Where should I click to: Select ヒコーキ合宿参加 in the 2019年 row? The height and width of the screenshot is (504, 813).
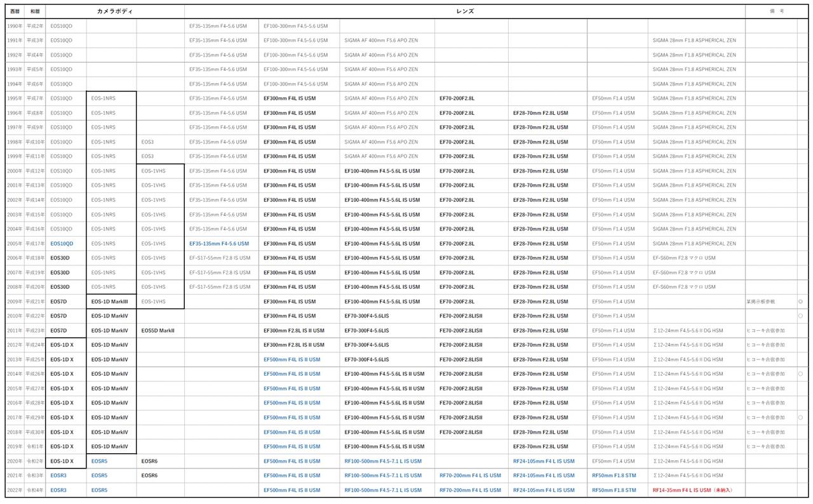tap(765, 447)
